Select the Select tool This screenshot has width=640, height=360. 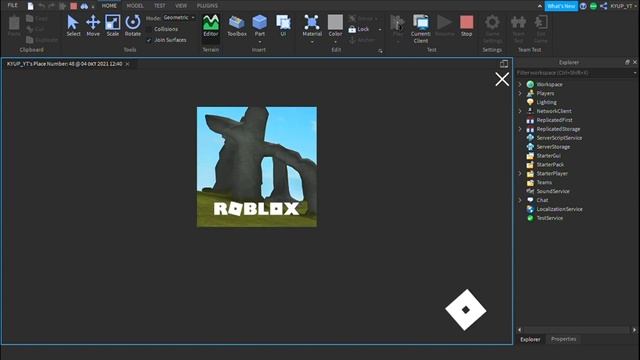(73, 25)
